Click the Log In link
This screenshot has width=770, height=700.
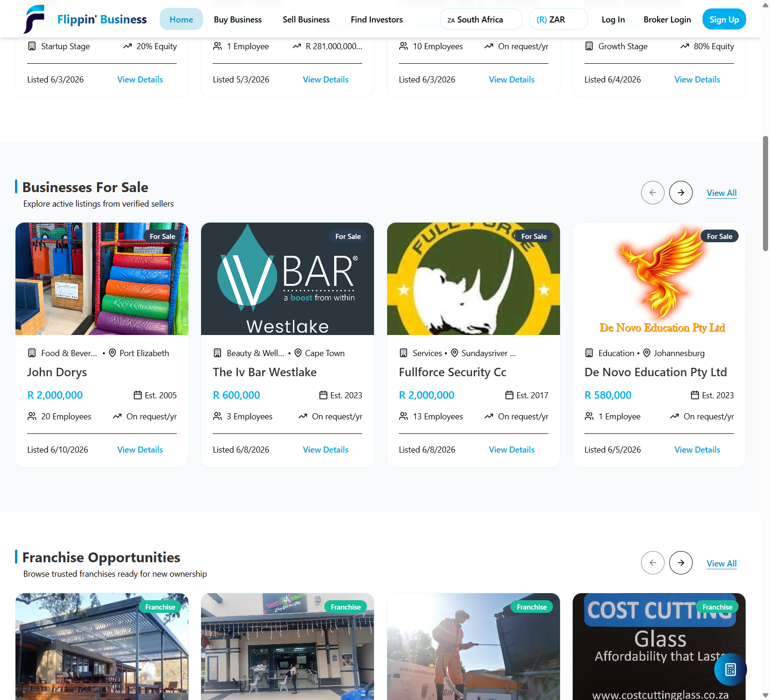613,19
